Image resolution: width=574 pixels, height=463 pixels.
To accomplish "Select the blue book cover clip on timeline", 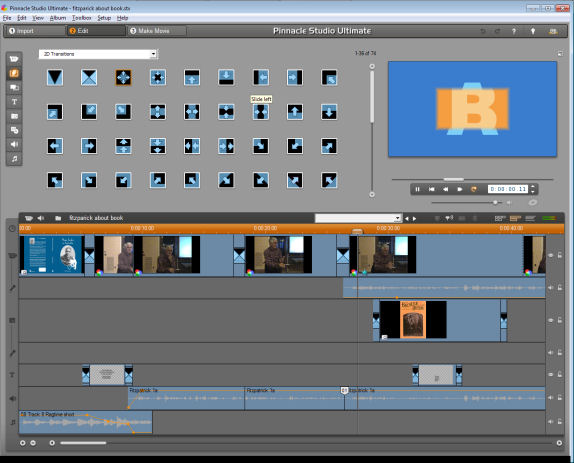I will tap(52, 255).
